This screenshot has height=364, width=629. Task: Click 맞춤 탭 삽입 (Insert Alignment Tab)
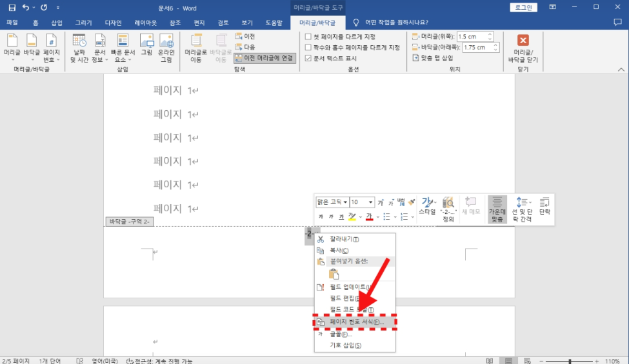[x=432, y=58]
